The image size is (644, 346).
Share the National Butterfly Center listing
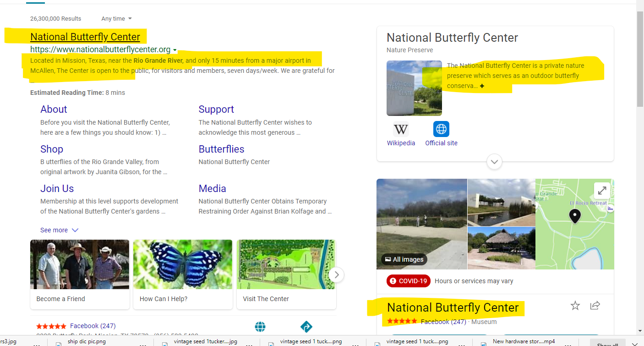pyautogui.click(x=595, y=306)
